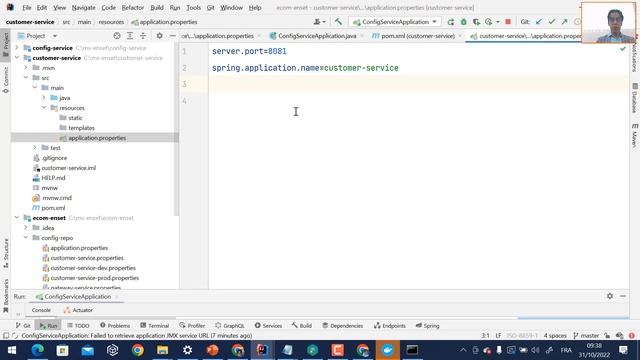Screen dimensions: 640x360
Task: Collapse the src folder
Action: coord(26,78)
